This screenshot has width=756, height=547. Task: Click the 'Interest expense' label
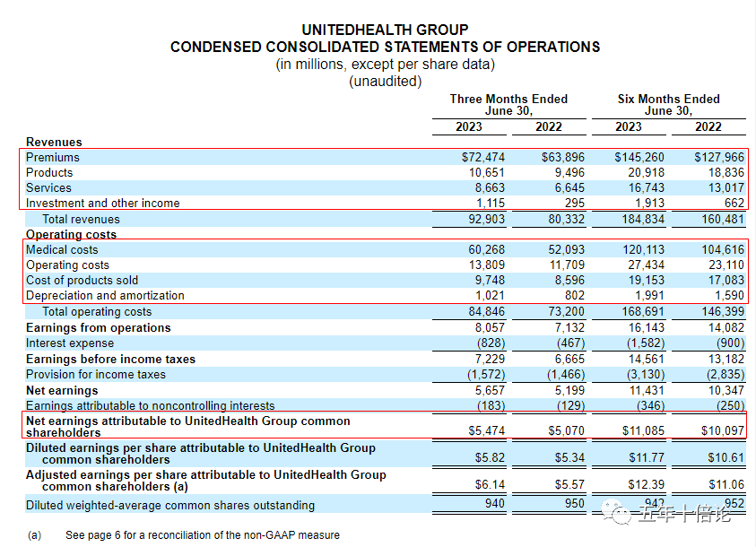click(x=70, y=343)
